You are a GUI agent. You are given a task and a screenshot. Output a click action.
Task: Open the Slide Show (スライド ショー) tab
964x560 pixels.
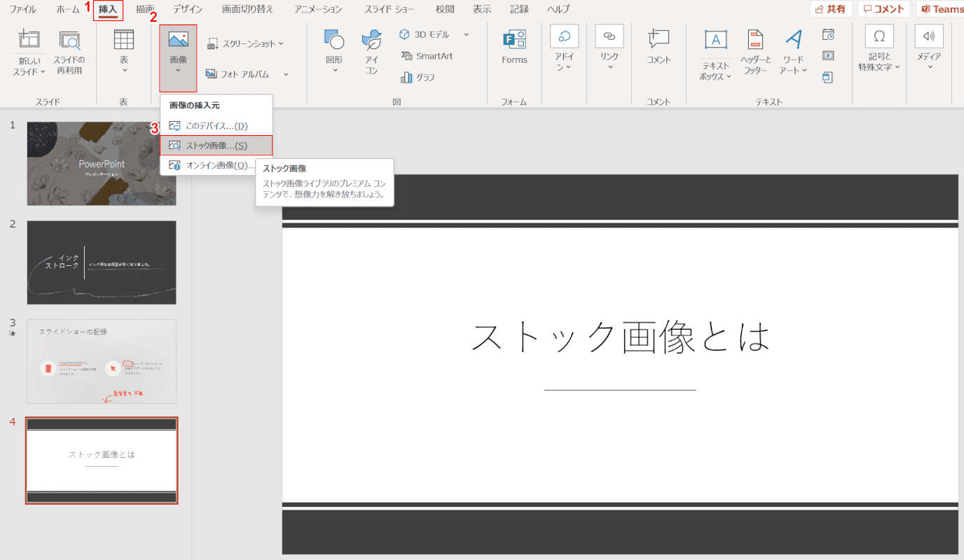click(x=390, y=9)
